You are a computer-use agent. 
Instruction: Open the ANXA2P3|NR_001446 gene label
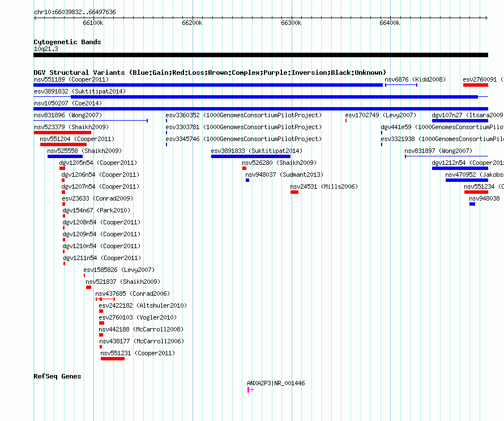(x=276, y=383)
